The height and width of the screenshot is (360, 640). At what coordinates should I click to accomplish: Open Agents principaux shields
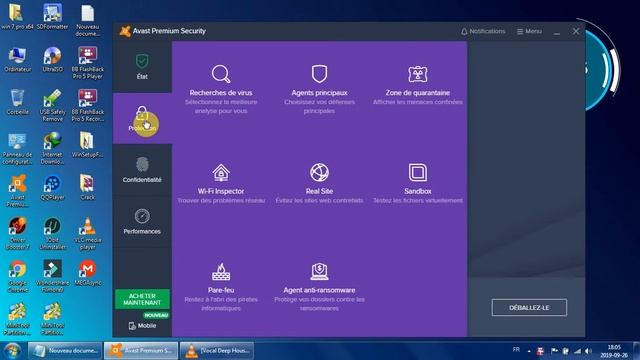[x=319, y=89]
